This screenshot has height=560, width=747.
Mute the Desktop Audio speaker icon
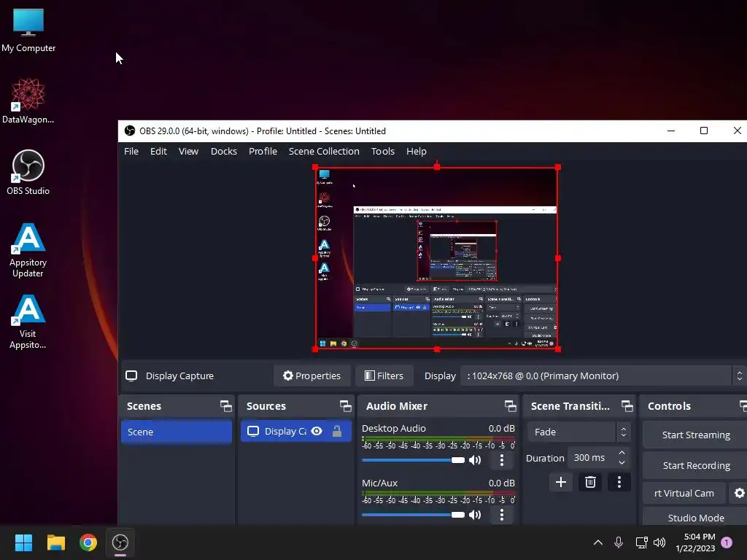point(475,460)
